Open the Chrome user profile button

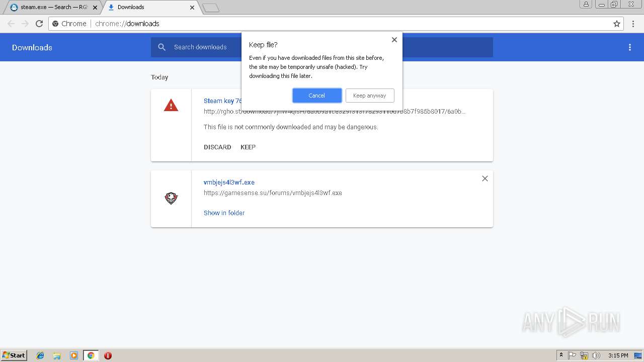[586, 4]
